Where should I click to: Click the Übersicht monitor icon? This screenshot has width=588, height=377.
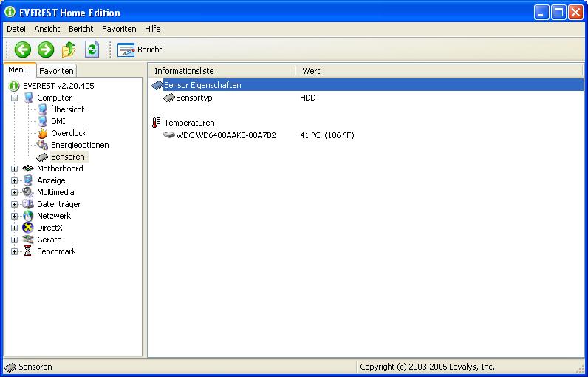[x=42, y=109]
